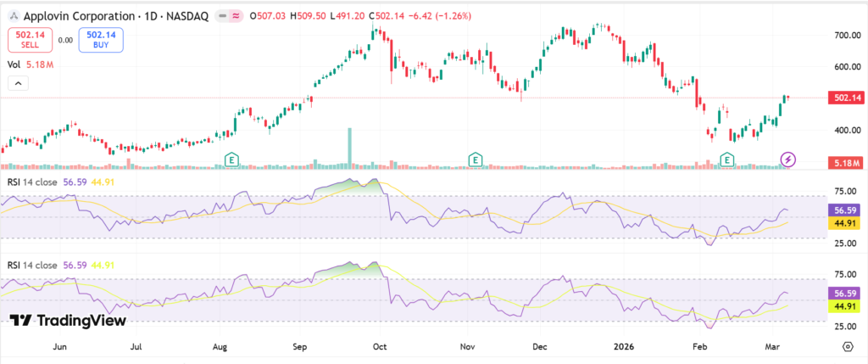Click the TradingView logo

[68, 320]
